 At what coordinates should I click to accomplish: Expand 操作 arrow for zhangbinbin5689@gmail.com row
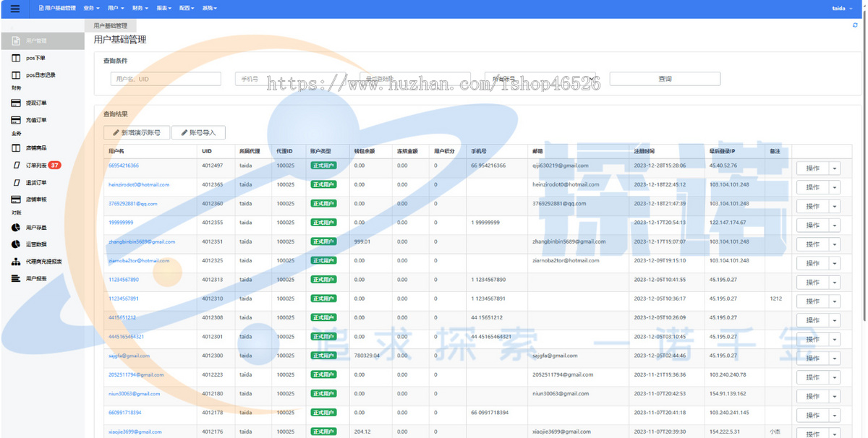834,244
